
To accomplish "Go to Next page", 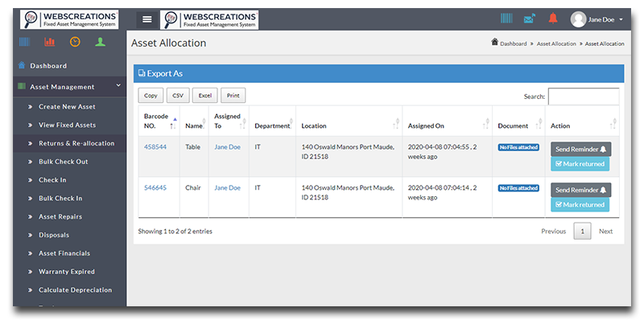I will (606, 232).
